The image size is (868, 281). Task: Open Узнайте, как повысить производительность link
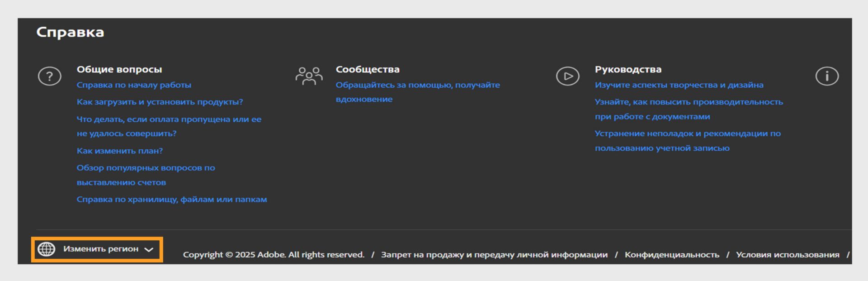(x=689, y=102)
